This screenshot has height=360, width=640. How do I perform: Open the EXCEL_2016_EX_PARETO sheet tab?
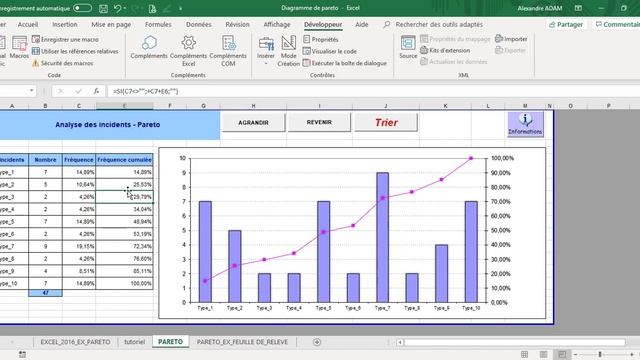coord(76,342)
